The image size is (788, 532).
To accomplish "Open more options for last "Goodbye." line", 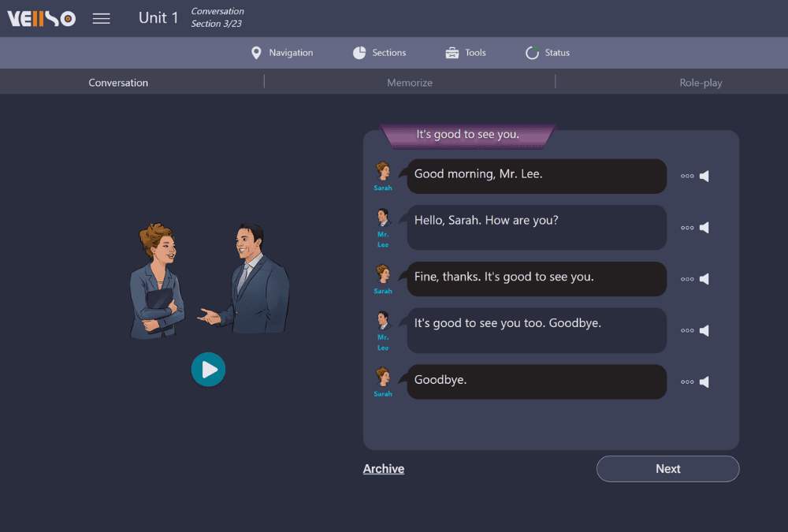I will tap(687, 382).
